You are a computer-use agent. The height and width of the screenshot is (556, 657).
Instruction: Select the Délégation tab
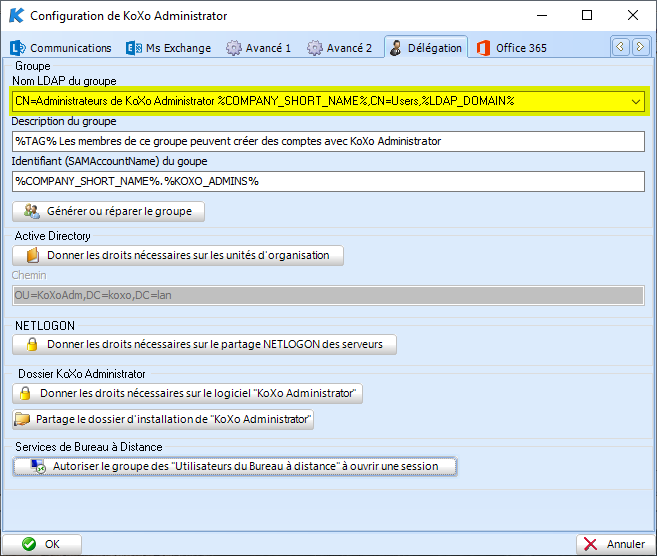(426, 48)
